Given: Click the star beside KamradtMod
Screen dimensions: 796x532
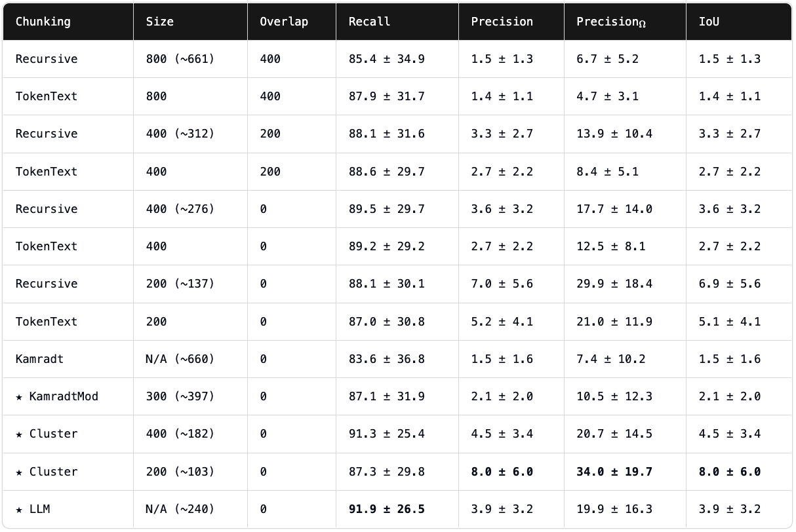Looking at the screenshot, I should [x=19, y=396].
